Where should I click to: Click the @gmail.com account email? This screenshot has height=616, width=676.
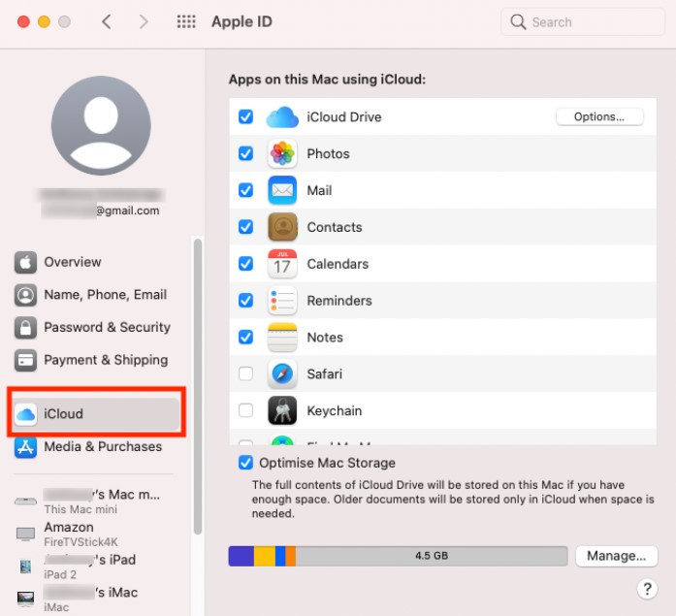tap(128, 211)
